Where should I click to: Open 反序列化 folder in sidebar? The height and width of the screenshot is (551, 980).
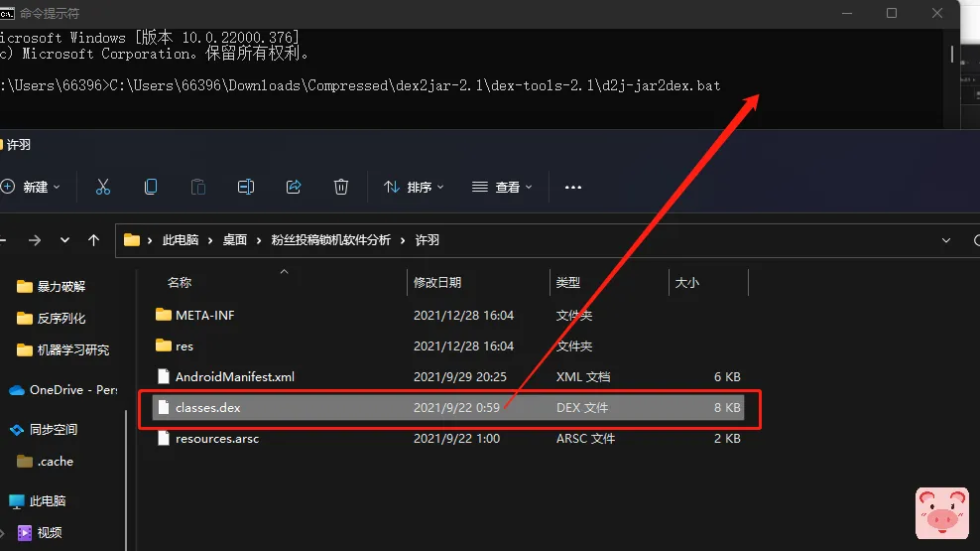point(61,319)
